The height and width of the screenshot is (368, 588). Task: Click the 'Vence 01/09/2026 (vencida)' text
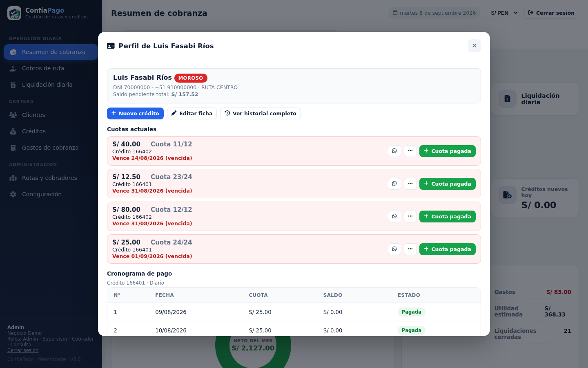pyautogui.click(x=152, y=256)
